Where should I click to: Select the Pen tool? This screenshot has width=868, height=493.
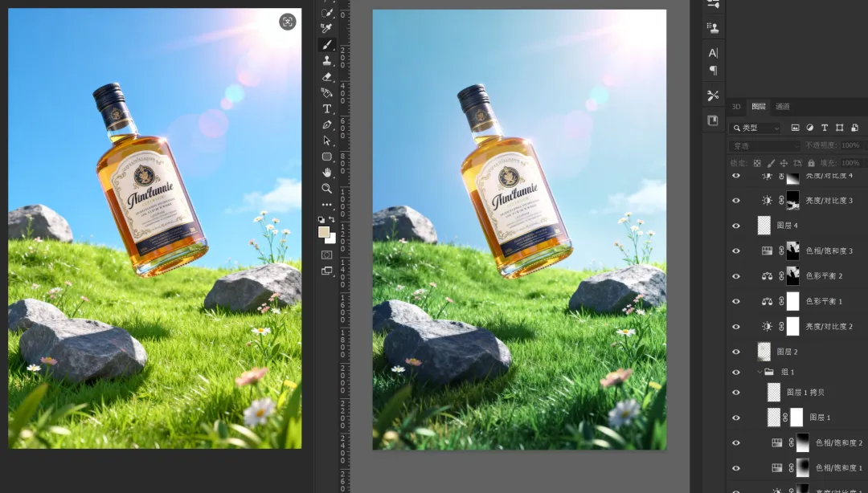[x=327, y=124]
